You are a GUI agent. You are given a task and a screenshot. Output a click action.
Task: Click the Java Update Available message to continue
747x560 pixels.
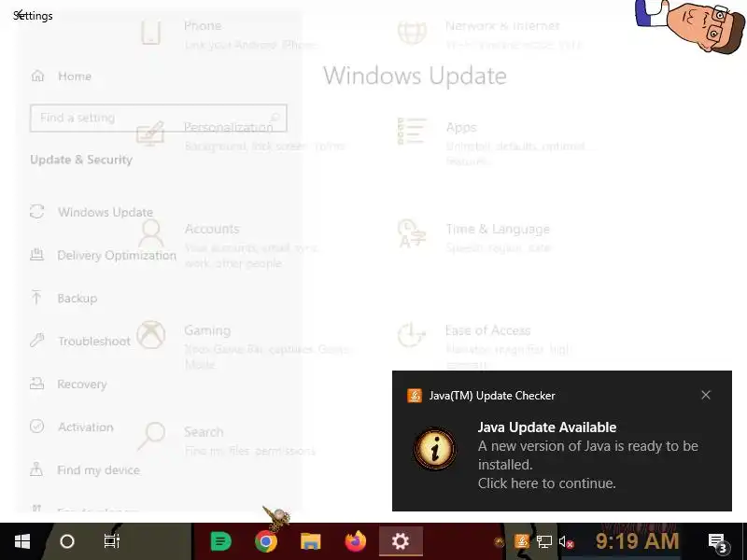(588, 455)
